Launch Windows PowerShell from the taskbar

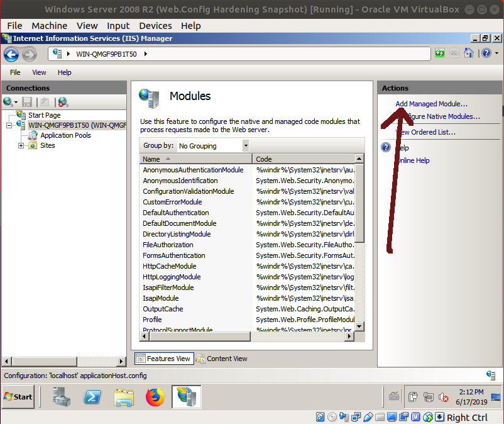92,397
